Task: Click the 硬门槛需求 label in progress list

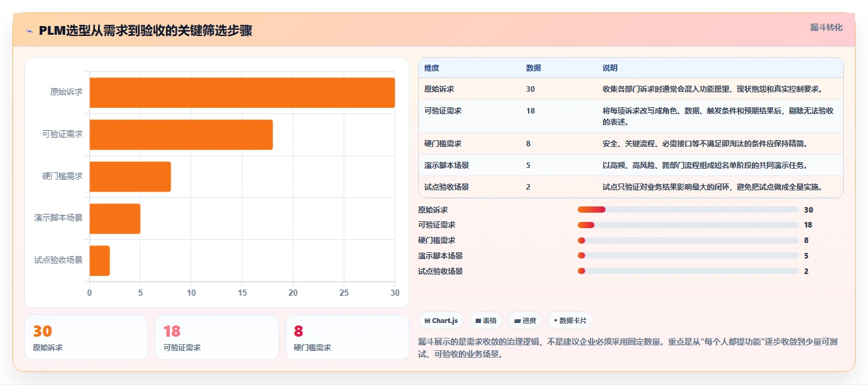Action: (x=437, y=241)
